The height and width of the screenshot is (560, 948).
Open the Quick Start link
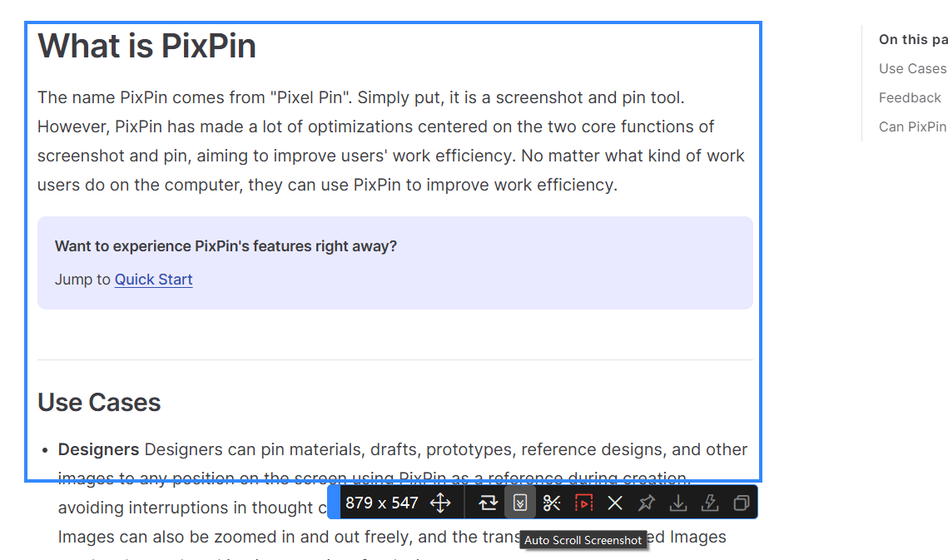click(153, 280)
